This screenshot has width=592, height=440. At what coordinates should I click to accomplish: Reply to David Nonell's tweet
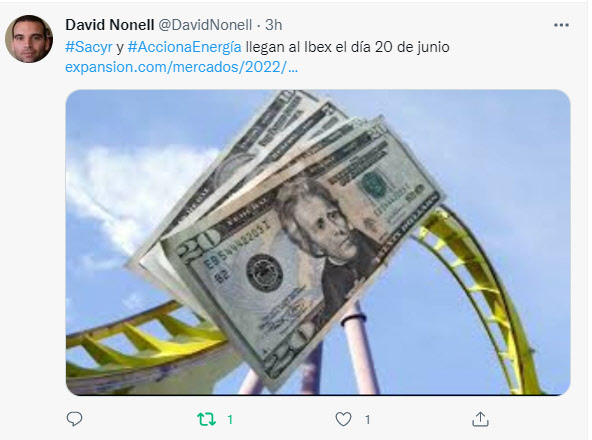(74, 419)
